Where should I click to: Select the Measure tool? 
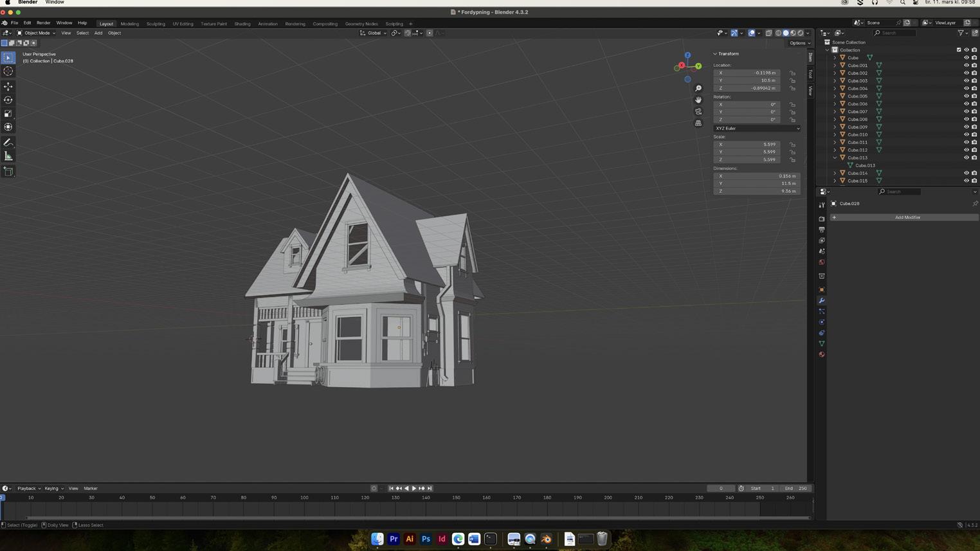pyautogui.click(x=8, y=156)
